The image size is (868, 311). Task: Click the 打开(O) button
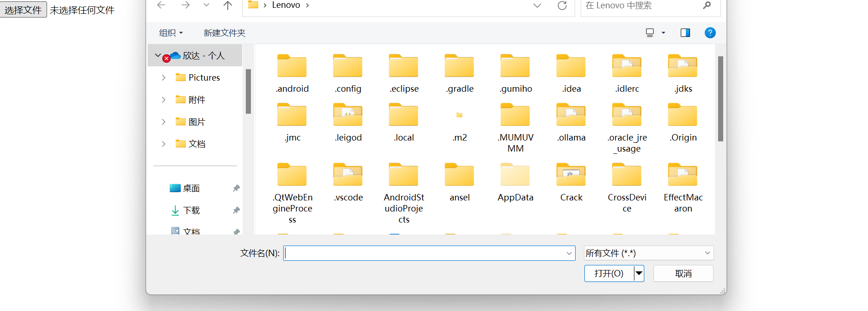pos(609,273)
